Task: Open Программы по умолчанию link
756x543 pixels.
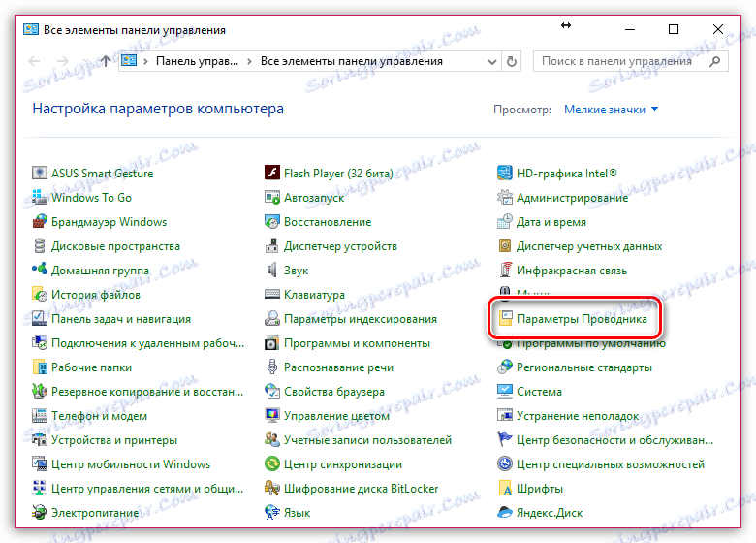Action: coord(591,344)
